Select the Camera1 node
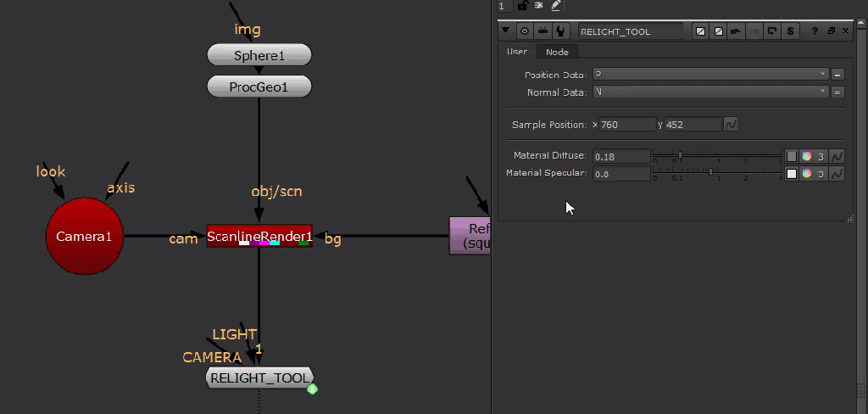The width and height of the screenshot is (868, 414). (84, 237)
